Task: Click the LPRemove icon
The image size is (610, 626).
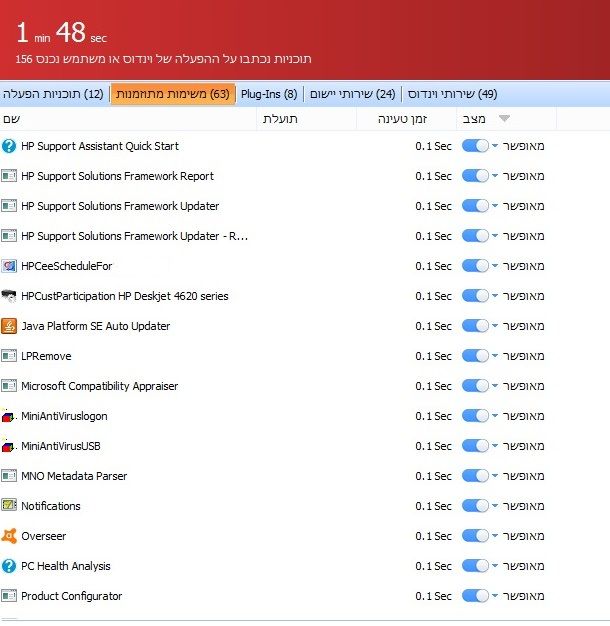Action: coord(9,356)
